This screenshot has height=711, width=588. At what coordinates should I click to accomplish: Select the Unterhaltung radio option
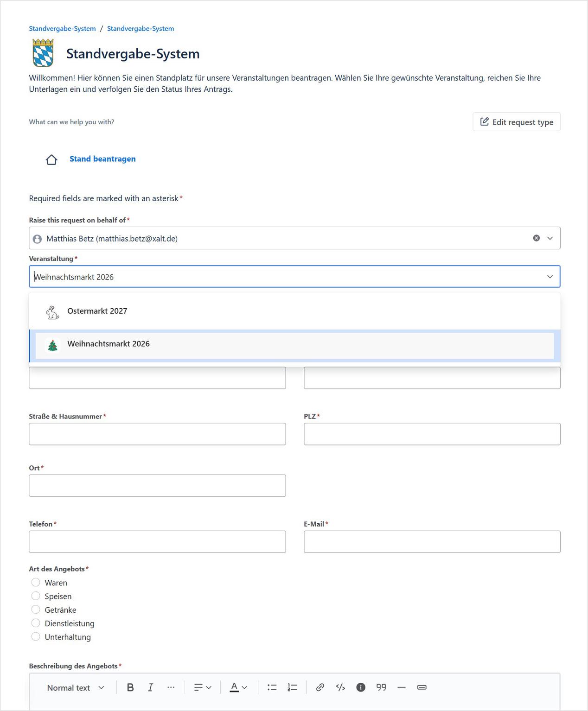pos(36,636)
